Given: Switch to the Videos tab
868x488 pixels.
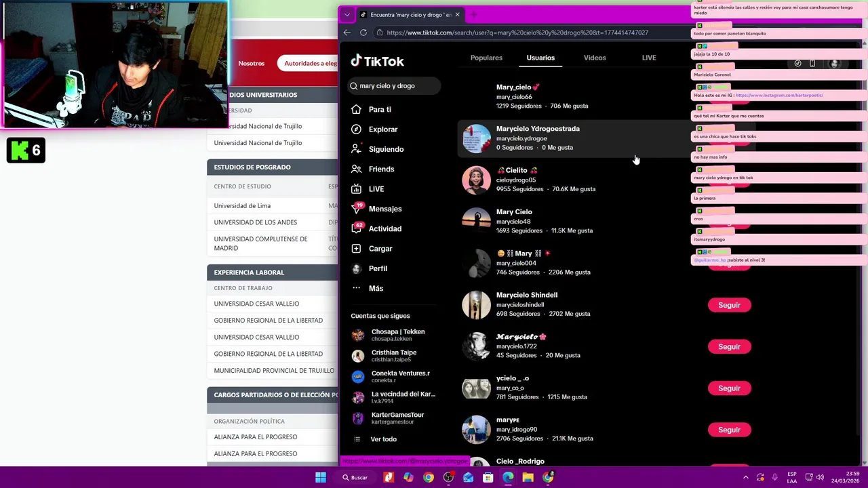Looking at the screenshot, I should click(595, 58).
